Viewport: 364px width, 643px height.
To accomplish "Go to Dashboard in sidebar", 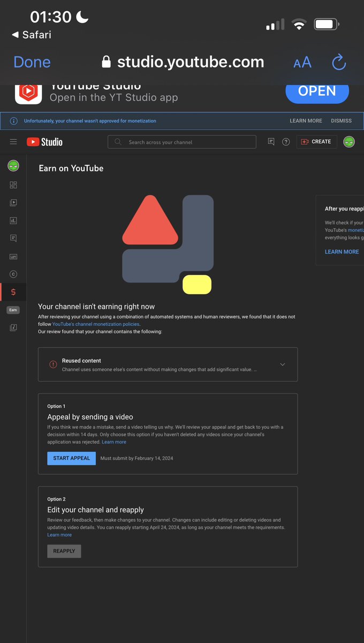I will (13, 185).
